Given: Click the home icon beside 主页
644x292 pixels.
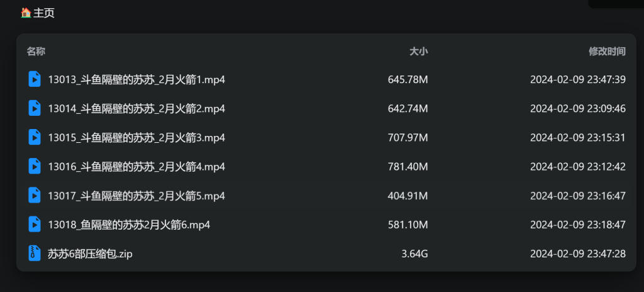Looking at the screenshot, I should click(26, 13).
